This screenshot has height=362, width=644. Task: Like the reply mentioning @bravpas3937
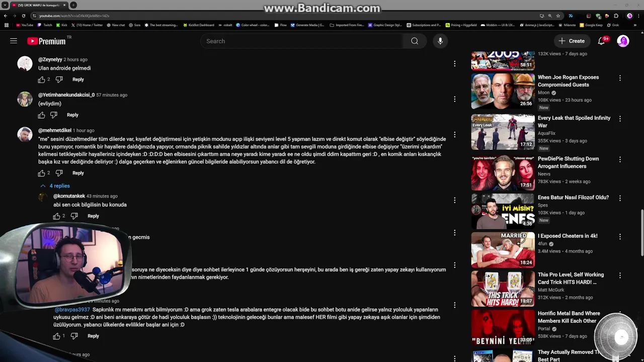(57, 336)
